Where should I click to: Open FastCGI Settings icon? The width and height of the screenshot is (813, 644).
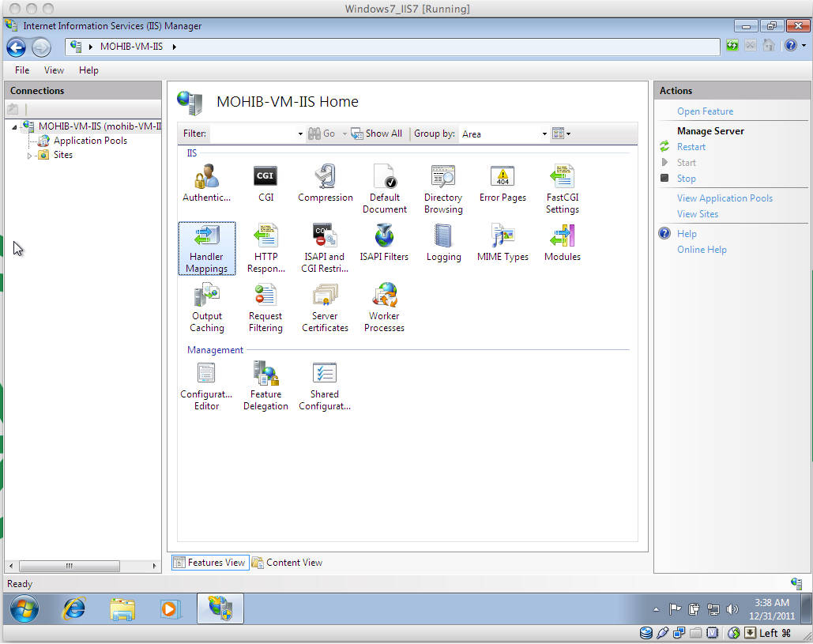click(562, 176)
